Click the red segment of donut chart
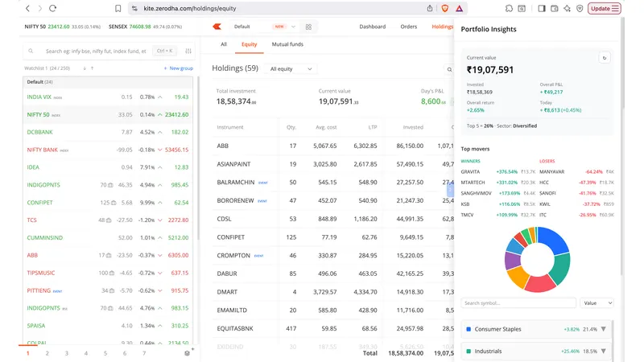The height and width of the screenshot is (362, 644). click(539, 284)
